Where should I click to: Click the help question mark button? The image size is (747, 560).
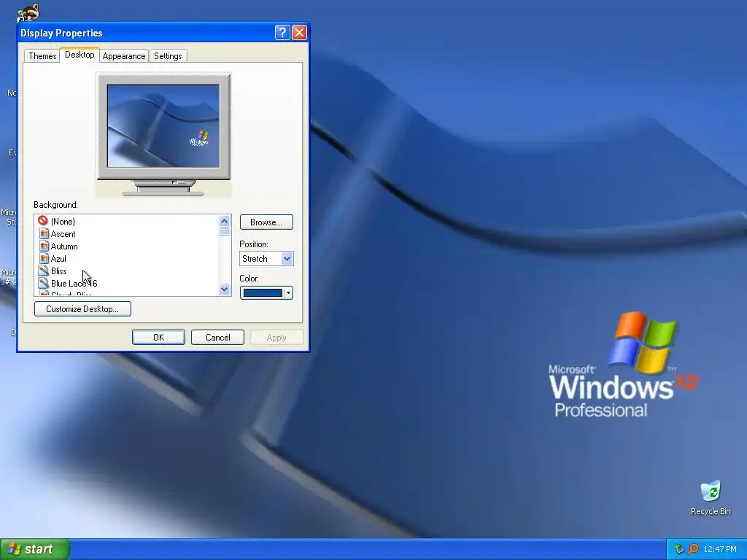(x=282, y=32)
